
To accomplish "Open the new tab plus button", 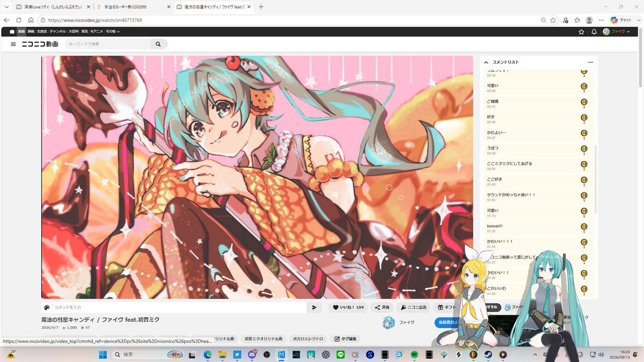I will coord(261,7).
